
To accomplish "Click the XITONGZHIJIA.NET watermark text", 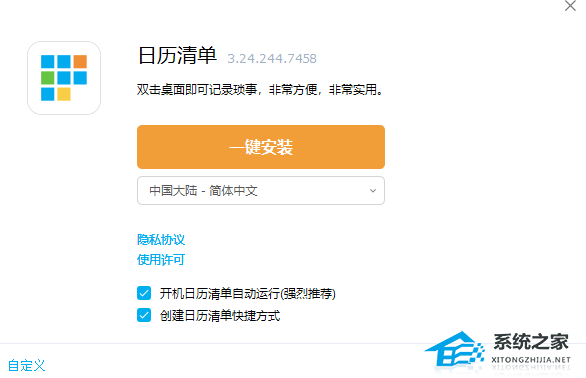I will [531, 360].
